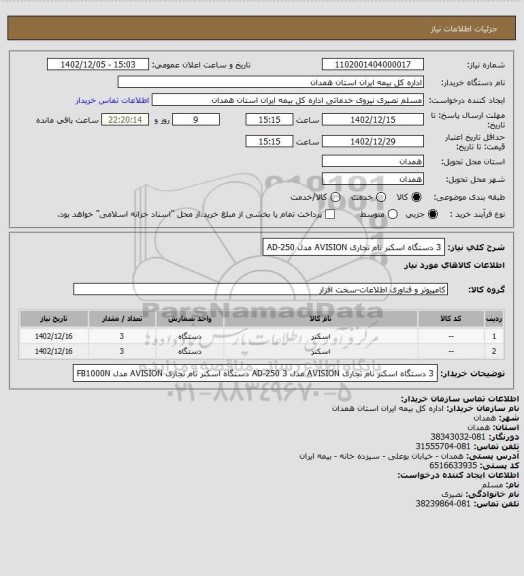
Task: Click the header title جزئیات اطلاعات نیاز
Action: point(464,29)
